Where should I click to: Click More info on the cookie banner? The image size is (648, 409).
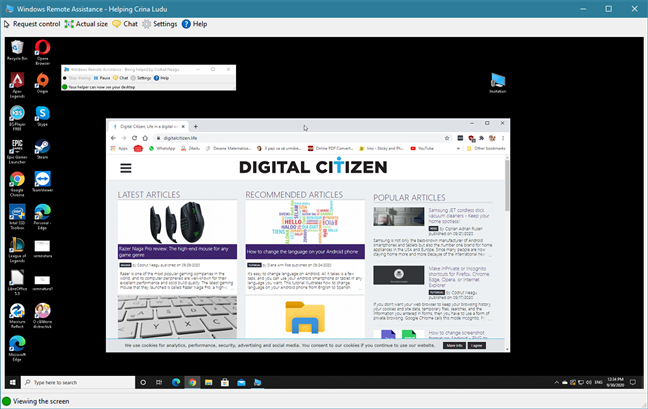[x=454, y=345]
